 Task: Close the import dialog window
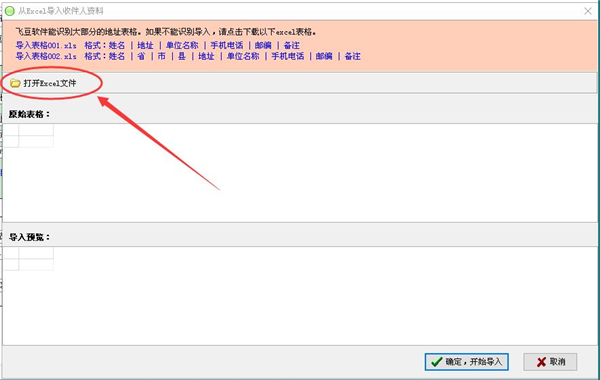pos(588,11)
